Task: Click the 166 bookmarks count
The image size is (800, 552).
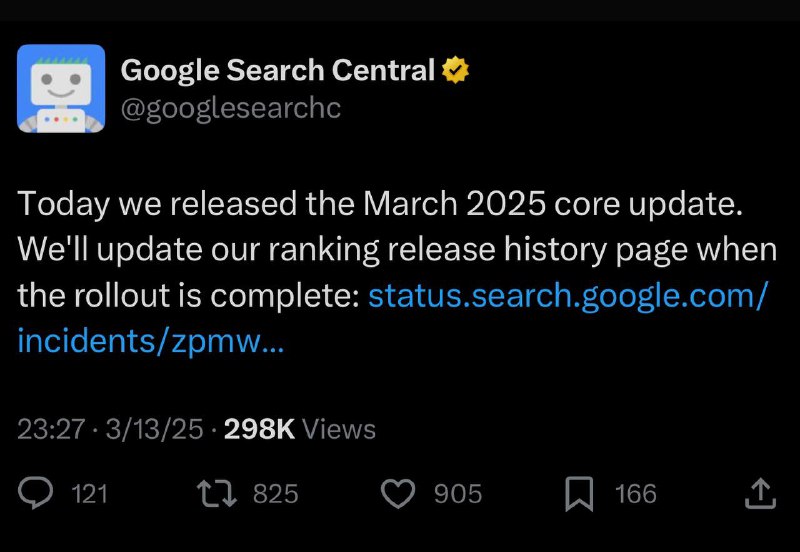Action: click(636, 494)
